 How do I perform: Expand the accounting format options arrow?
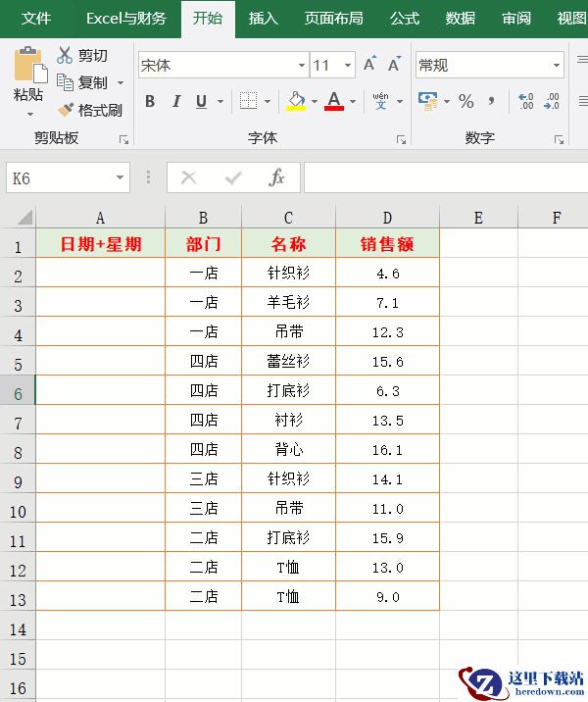[447, 102]
